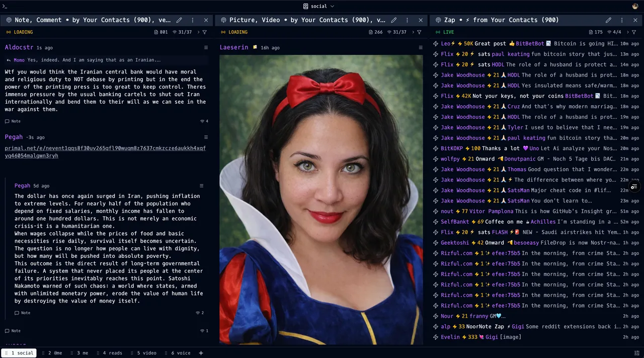Open the Zap column's three-dot options menu
This screenshot has width=644, height=358.
tap(622, 20)
